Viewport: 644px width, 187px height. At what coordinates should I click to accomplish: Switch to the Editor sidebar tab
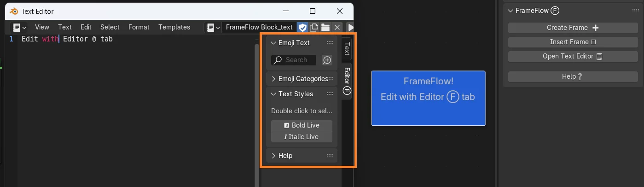pos(347,81)
